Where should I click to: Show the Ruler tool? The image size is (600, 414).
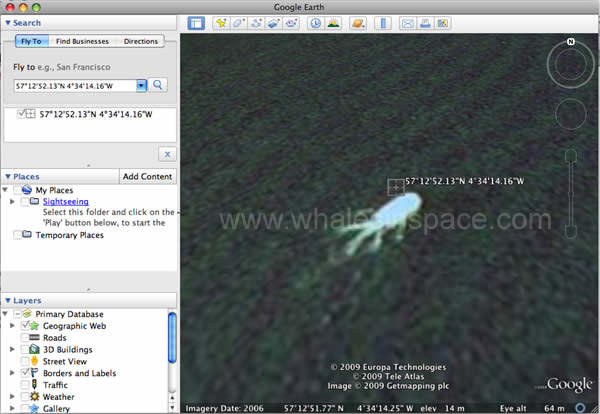(x=383, y=23)
